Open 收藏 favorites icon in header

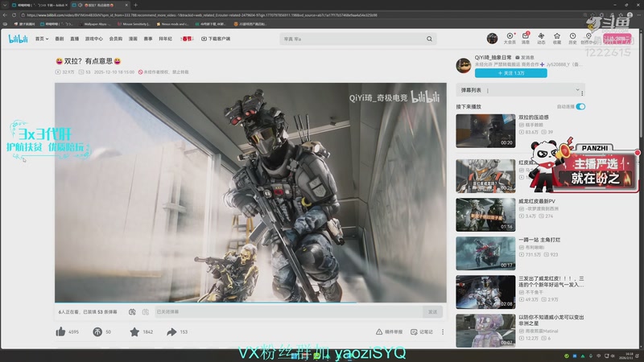tap(557, 38)
